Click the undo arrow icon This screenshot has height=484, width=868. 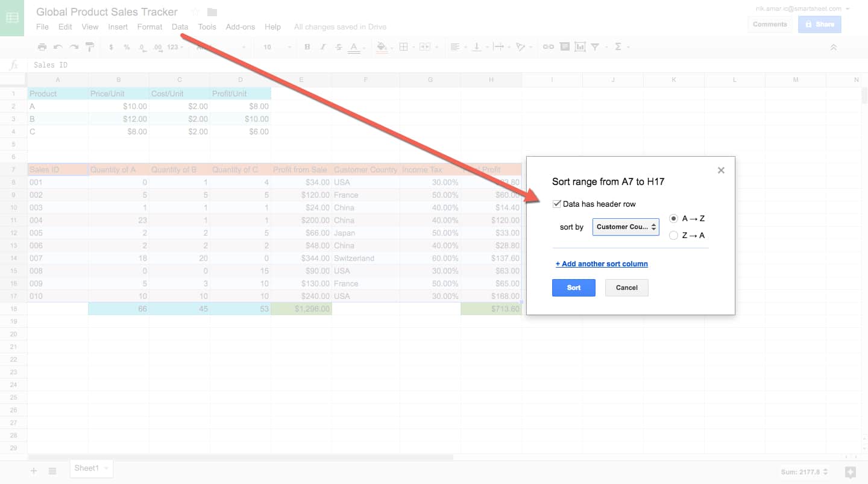click(58, 47)
